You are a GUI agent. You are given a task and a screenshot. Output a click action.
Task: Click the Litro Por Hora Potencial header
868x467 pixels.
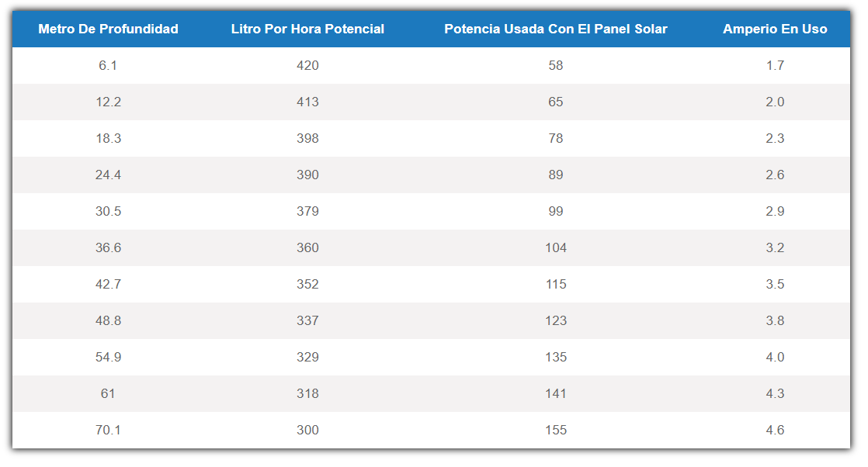click(x=307, y=29)
